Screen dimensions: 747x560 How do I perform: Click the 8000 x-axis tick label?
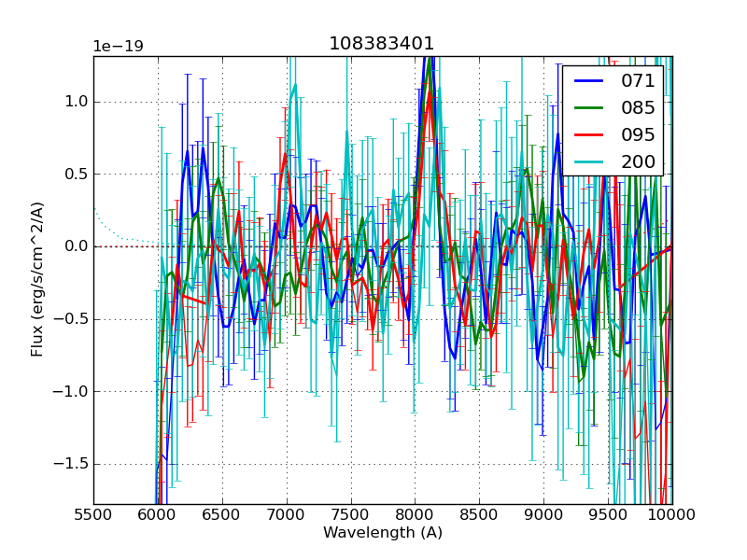click(415, 514)
